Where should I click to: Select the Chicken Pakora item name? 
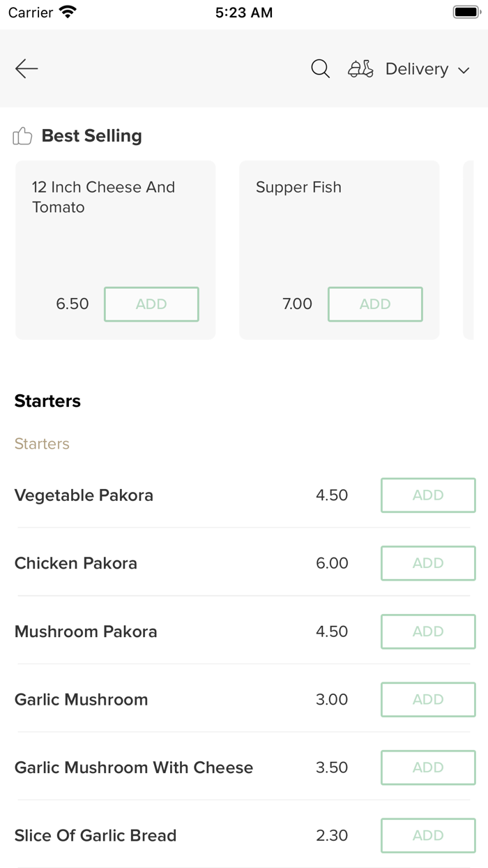click(x=76, y=563)
